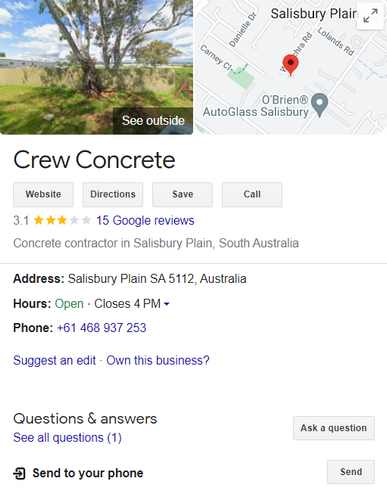This screenshot has height=500, width=387.
Task: Expand the map with the arrows icon
Action: click(370, 16)
